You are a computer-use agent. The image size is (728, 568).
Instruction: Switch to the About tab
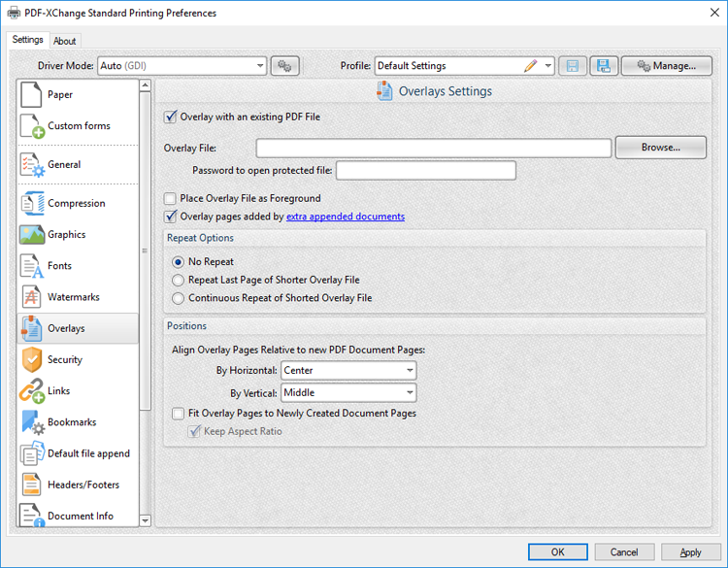click(65, 41)
